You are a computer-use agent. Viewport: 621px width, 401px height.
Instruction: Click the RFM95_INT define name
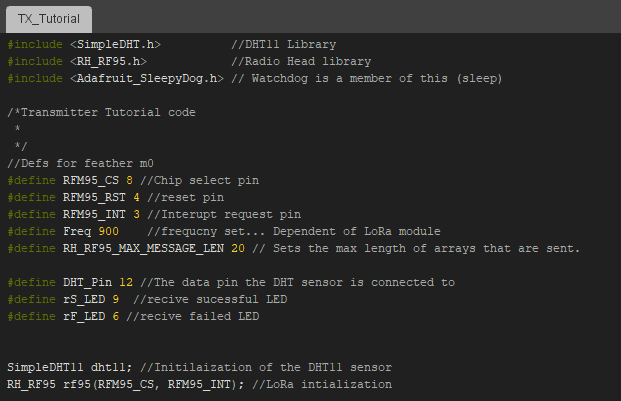[x=95, y=214]
